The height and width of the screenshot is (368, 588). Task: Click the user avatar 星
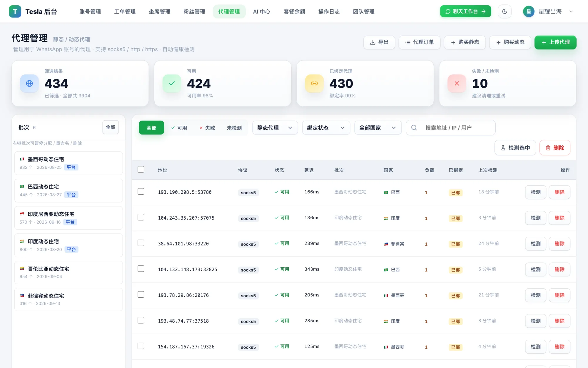click(x=528, y=11)
